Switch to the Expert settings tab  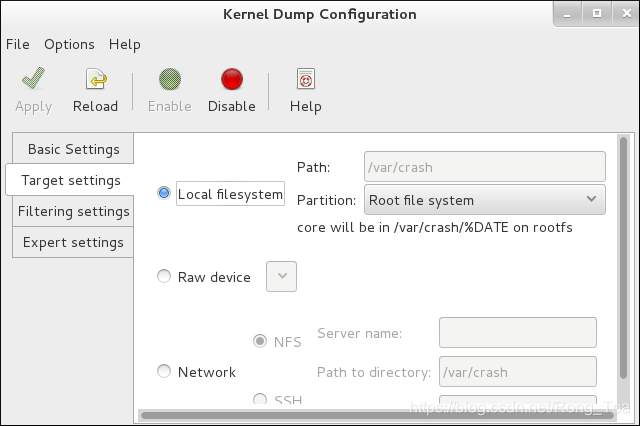73,242
